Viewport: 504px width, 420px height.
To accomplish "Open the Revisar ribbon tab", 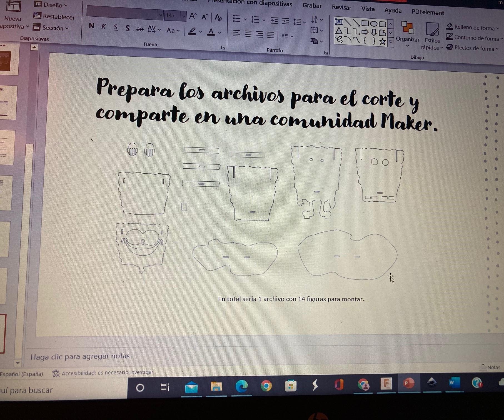I will [x=341, y=7].
